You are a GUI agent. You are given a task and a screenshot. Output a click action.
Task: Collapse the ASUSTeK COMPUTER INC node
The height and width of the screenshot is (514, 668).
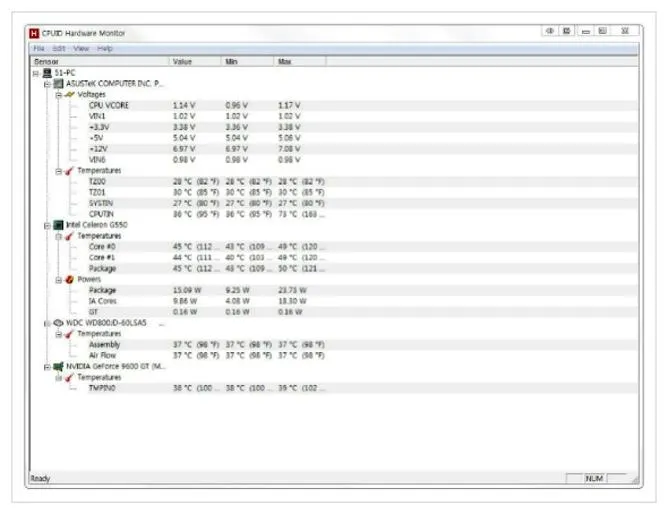point(47,84)
